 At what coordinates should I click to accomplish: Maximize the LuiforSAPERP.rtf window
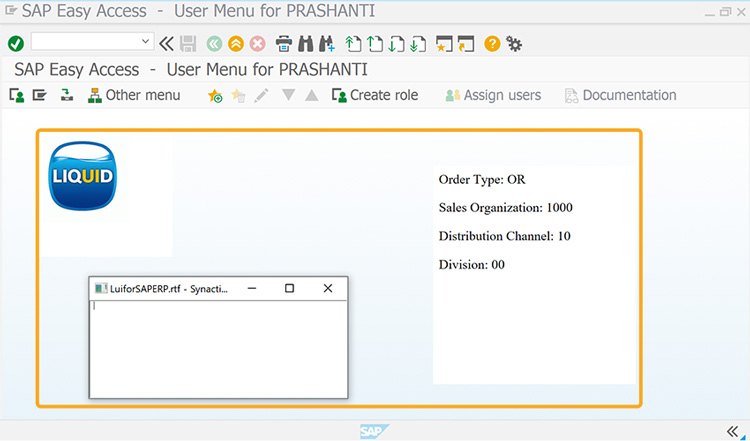(289, 288)
